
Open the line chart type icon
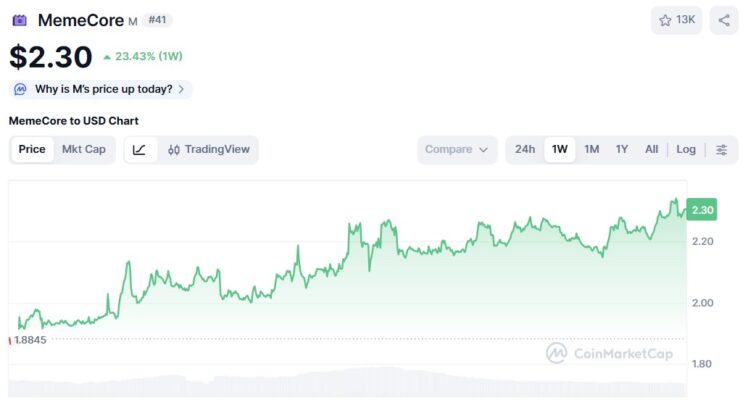tap(140, 150)
